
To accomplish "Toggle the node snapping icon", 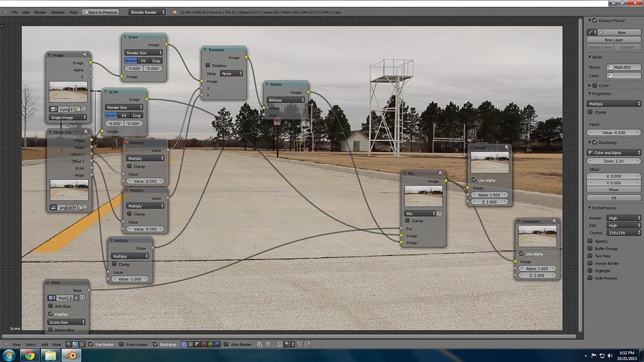I will point(280,344).
